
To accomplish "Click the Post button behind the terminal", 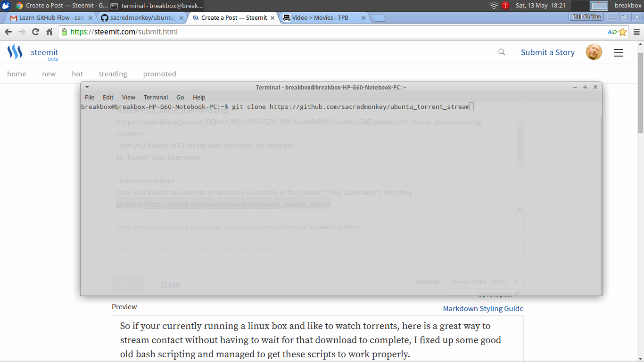I will [x=127, y=284].
